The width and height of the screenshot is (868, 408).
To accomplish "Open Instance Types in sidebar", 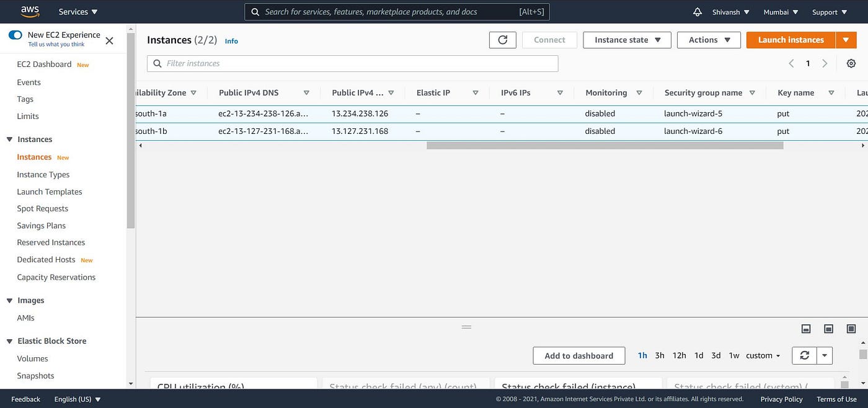I will click(43, 175).
